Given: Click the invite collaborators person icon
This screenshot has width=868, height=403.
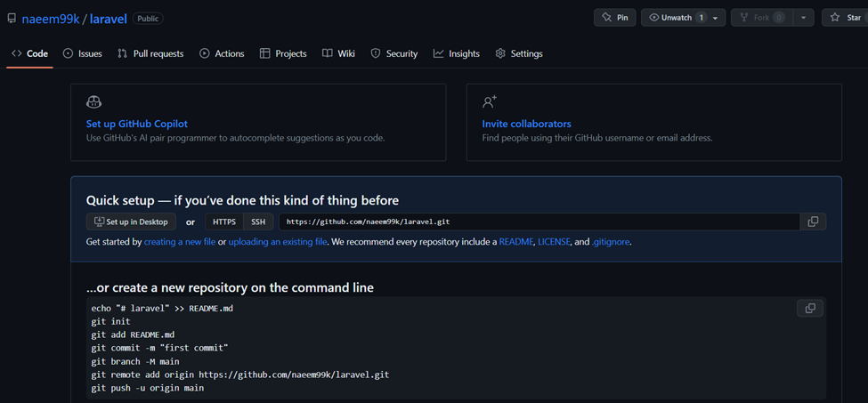Looking at the screenshot, I should point(490,101).
